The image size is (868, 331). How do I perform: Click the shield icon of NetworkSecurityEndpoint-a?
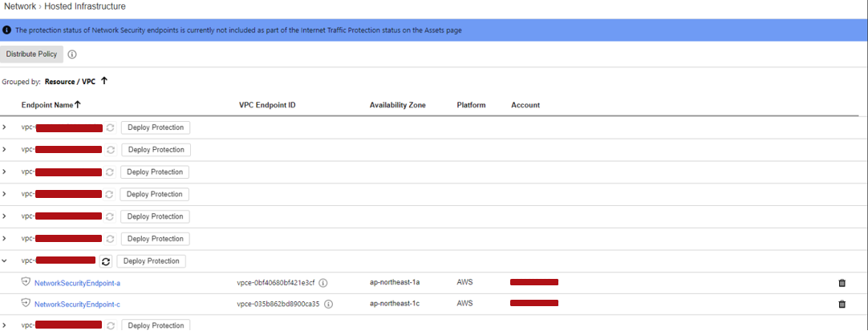tap(26, 282)
